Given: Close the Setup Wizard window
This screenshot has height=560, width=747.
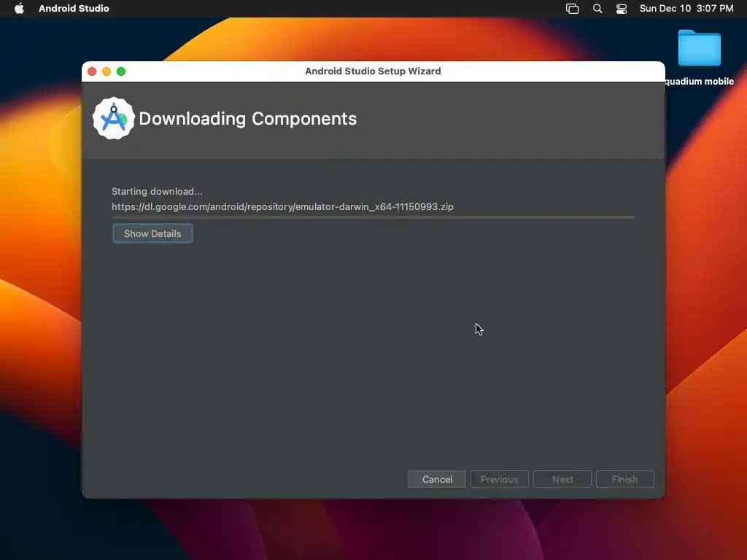Looking at the screenshot, I should pos(92,71).
